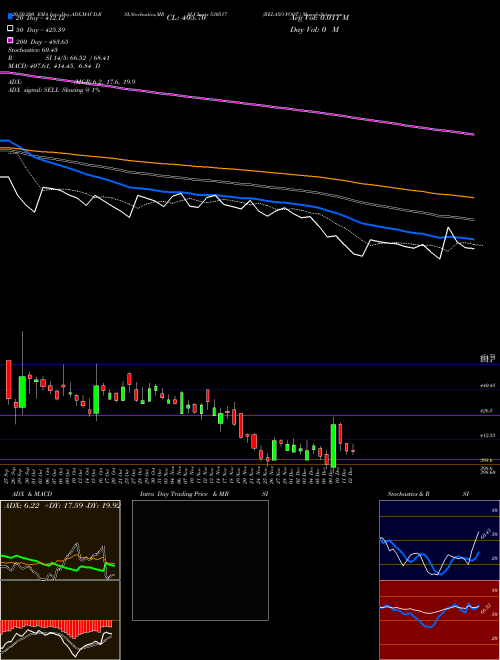Click the 'ADX signal: SELL' text
This screenshot has width=500, height=660.
tap(34, 90)
